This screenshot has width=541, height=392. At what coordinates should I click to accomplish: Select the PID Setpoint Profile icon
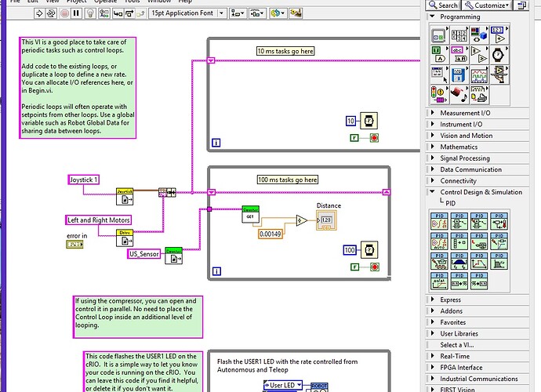point(479,261)
